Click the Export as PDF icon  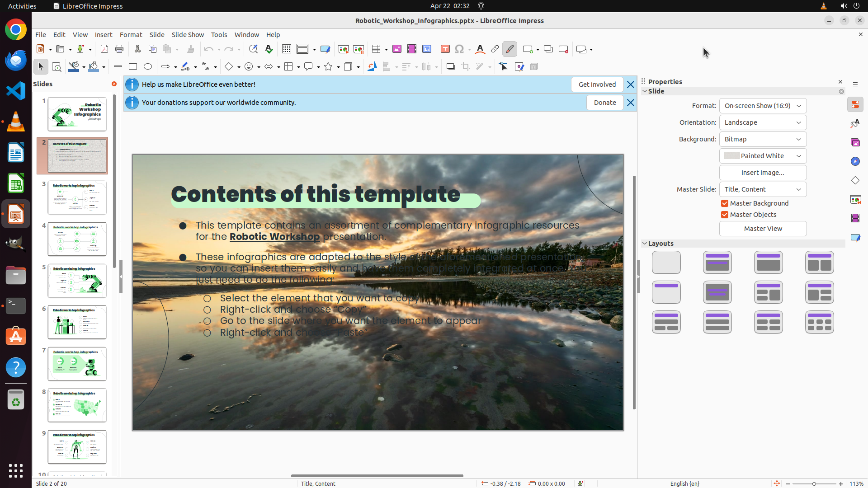[104, 49]
